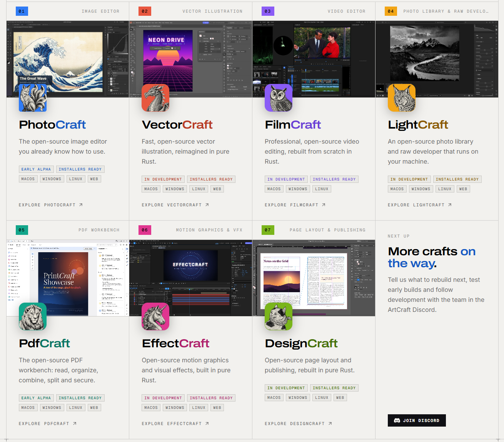Open the Explore LightCraft link
Image resolution: width=504 pixels, height=442 pixels.
click(x=420, y=205)
